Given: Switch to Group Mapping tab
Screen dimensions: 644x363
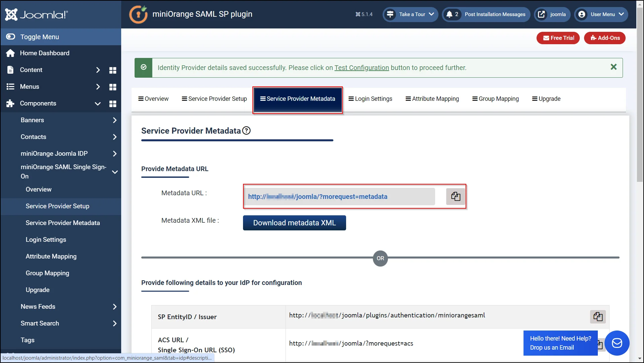Looking at the screenshot, I should point(495,99).
